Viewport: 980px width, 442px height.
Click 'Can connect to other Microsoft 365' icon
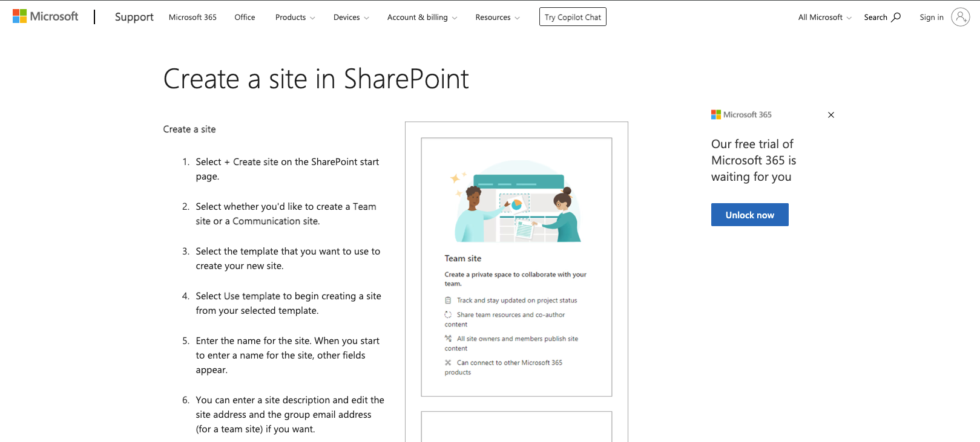point(448,363)
